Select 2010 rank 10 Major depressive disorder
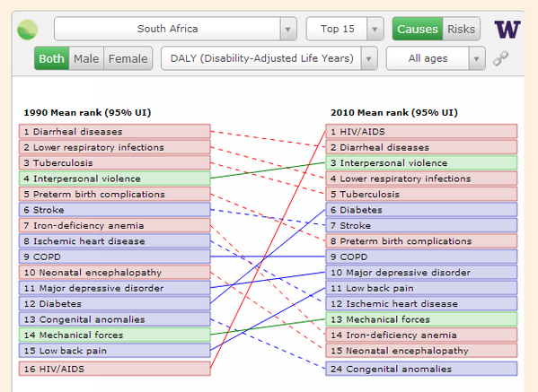 [421, 273]
